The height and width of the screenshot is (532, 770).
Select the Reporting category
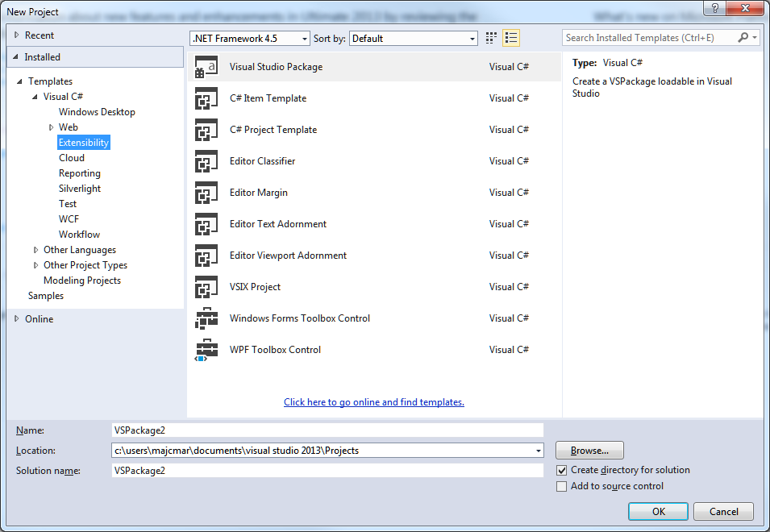point(80,173)
